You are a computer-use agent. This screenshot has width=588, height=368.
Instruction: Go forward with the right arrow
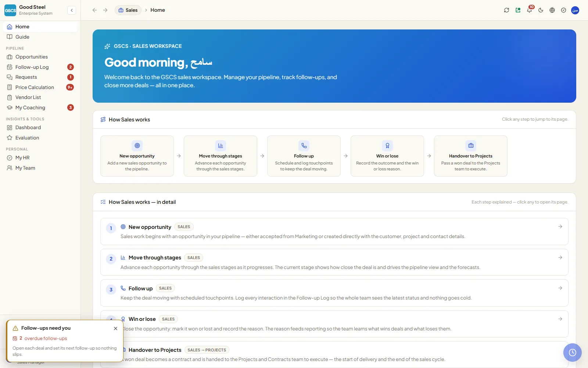click(105, 10)
